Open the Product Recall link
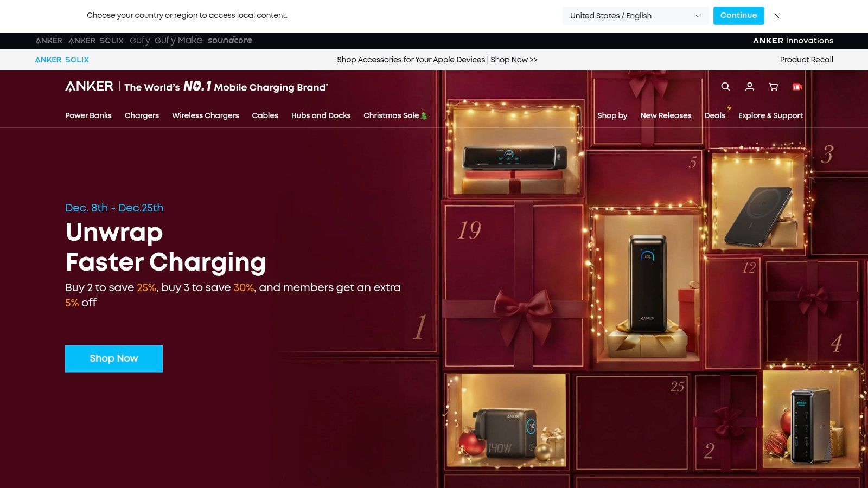 click(807, 60)
